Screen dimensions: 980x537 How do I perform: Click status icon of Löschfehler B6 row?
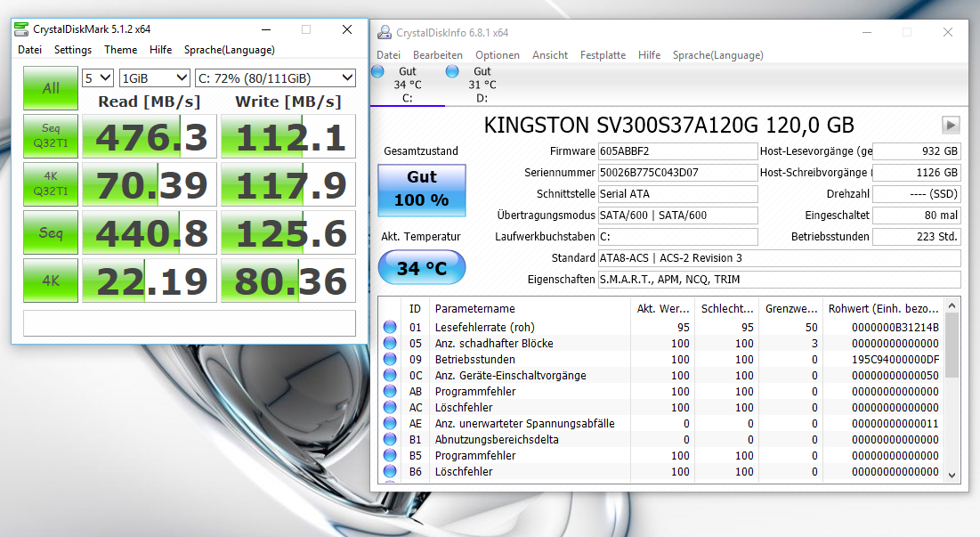click(390, 471)
